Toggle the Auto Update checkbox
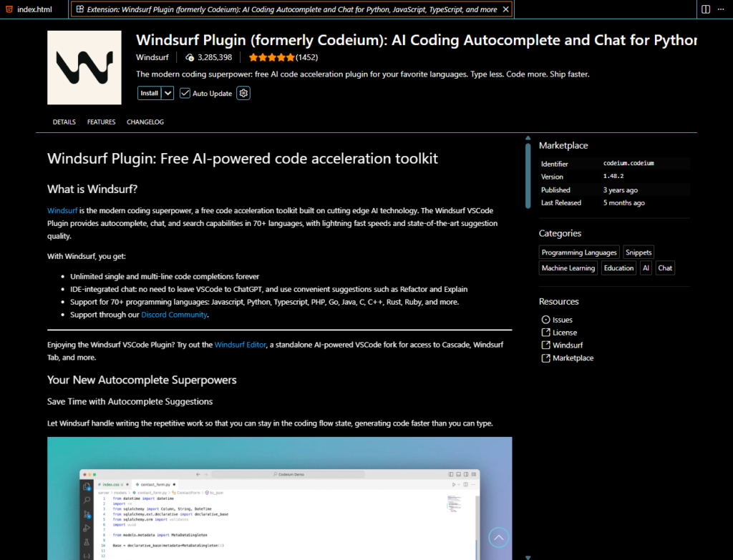 pos(185,93)
